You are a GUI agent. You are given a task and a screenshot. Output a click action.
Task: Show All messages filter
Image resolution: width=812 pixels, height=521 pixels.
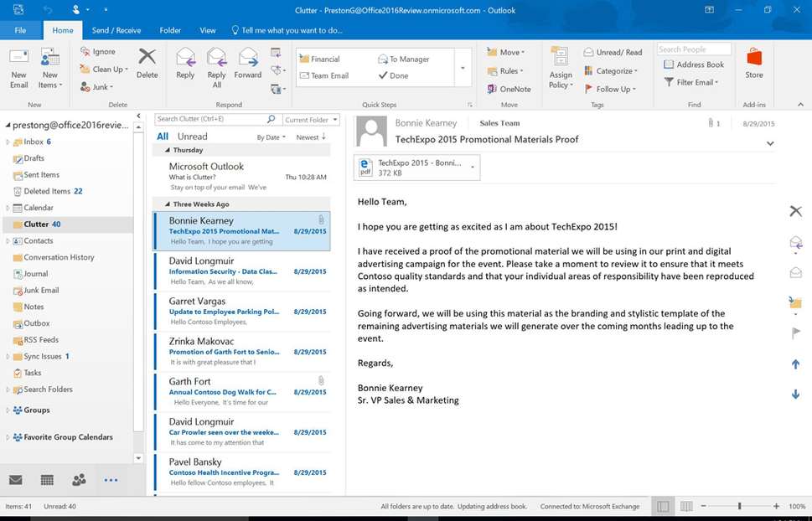pyautogui.click(x=163, y=137)
